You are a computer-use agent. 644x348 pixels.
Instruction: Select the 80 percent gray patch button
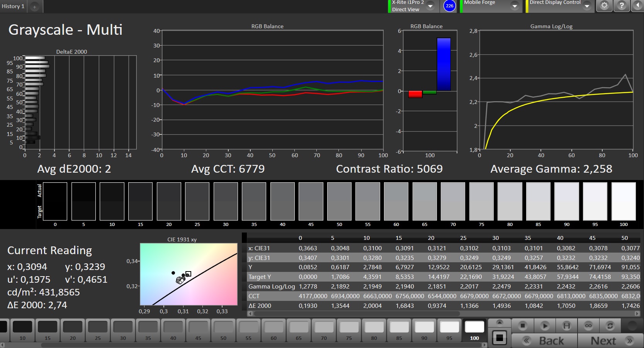coord(374,330)
